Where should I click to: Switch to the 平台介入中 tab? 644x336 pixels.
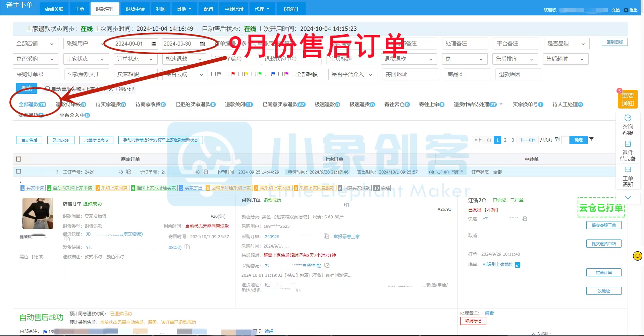(74, 115)
